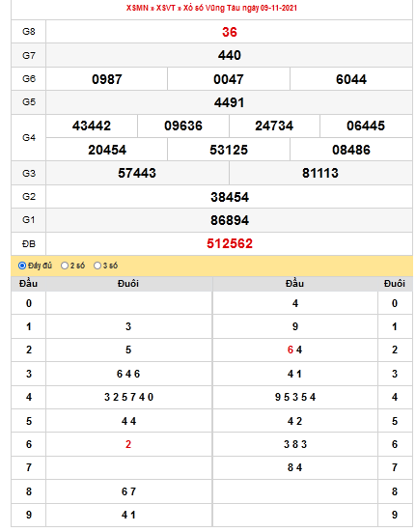Screen dimensions: 416x532
Task: Click the red 2 in head row 6
Action: coord(128,444)
